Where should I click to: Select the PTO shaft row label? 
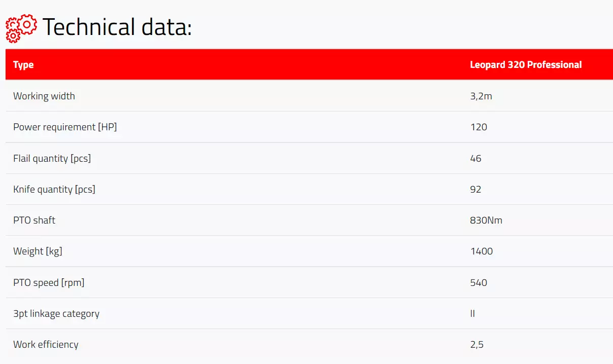point(34,220)
